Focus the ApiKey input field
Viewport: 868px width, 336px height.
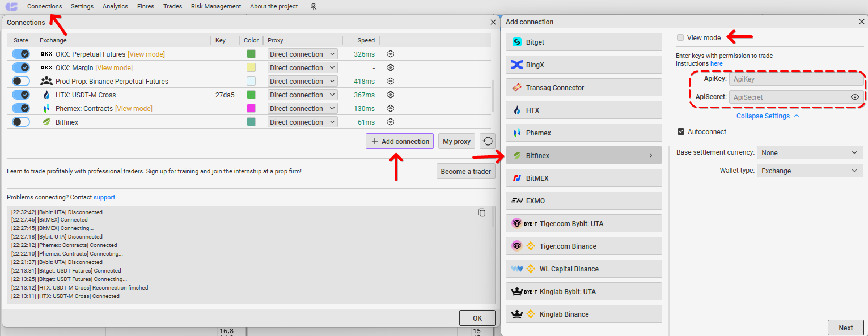[796, 79]
